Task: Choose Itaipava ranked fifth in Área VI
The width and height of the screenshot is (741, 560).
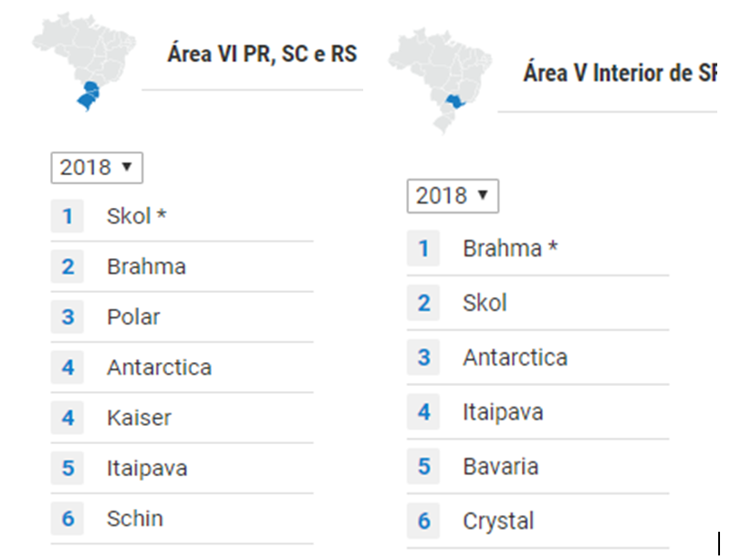Action: tap(147, 469)
